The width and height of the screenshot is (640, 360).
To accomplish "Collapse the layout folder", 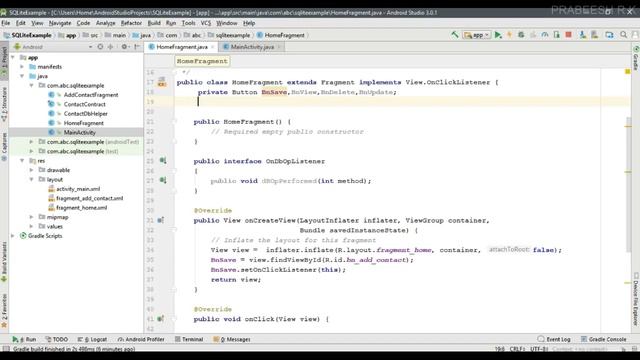I will pos(32,179).
